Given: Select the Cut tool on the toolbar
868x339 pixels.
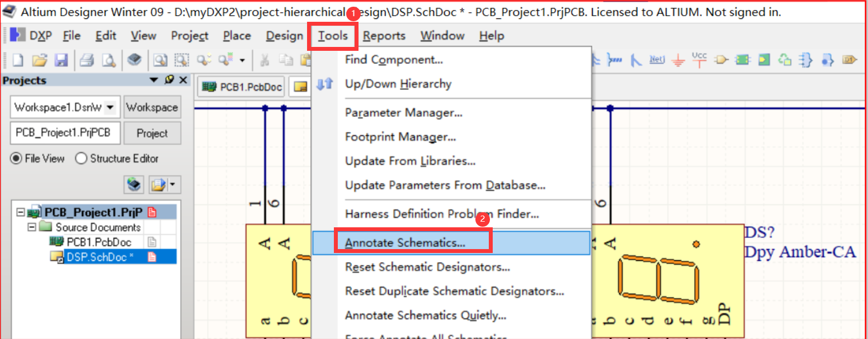Looking at the screenshot, I should coord(265,60).
